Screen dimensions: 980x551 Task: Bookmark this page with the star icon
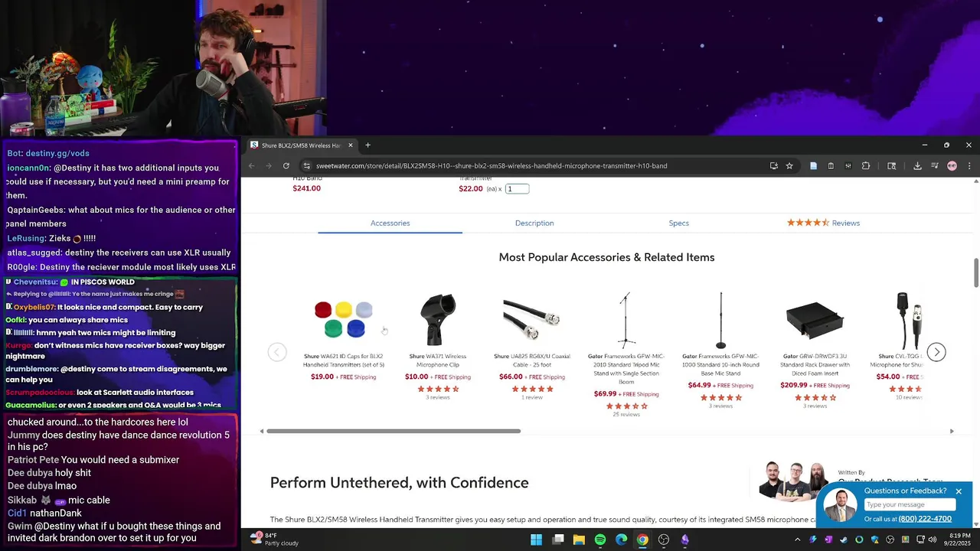click(x=789, y=166)
